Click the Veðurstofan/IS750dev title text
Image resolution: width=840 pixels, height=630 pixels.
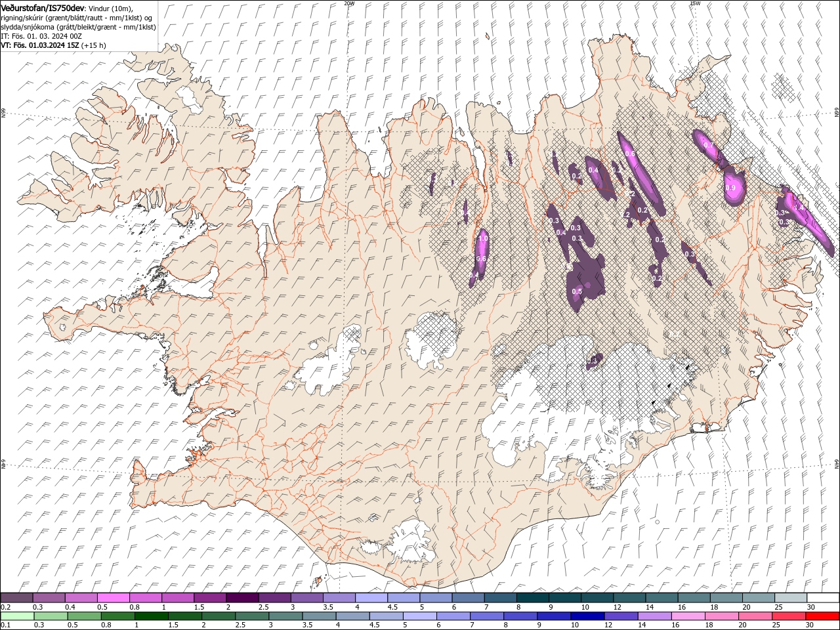click(x=43, y=7)
